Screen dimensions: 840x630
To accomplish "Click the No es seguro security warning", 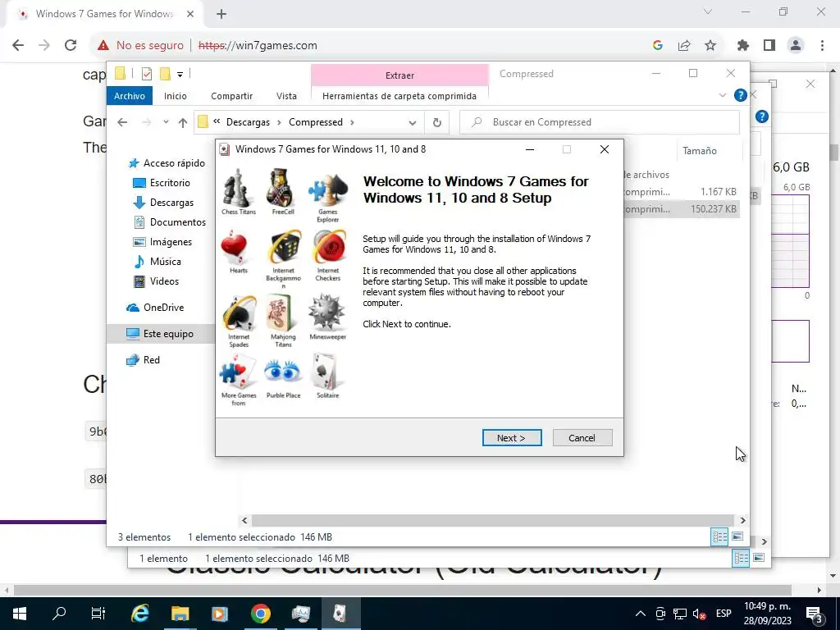I will click(x=140, y=46).
